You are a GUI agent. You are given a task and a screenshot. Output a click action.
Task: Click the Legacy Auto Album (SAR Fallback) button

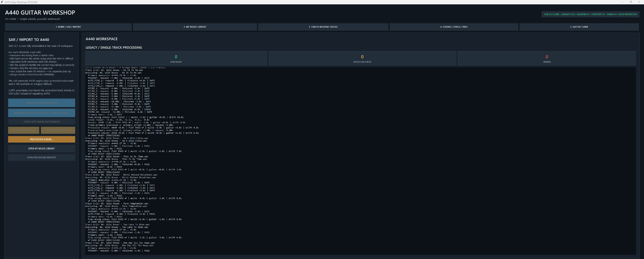[42, 122]
